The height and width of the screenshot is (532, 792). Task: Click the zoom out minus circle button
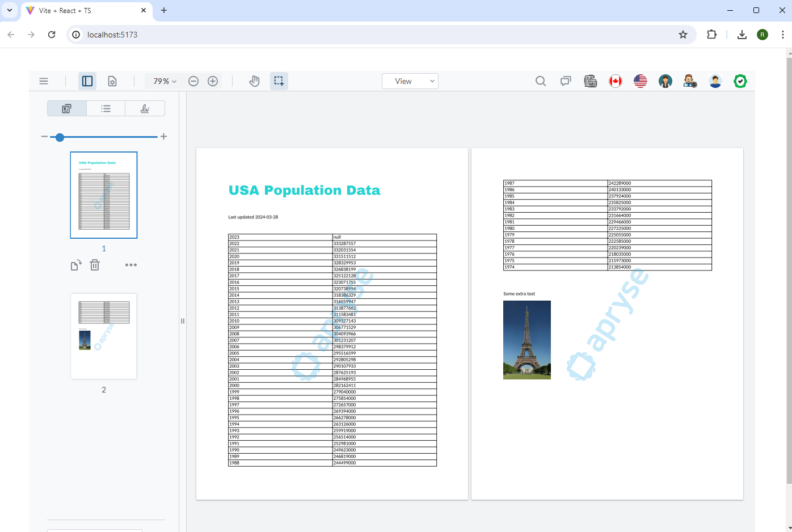[x=193, y=81]
